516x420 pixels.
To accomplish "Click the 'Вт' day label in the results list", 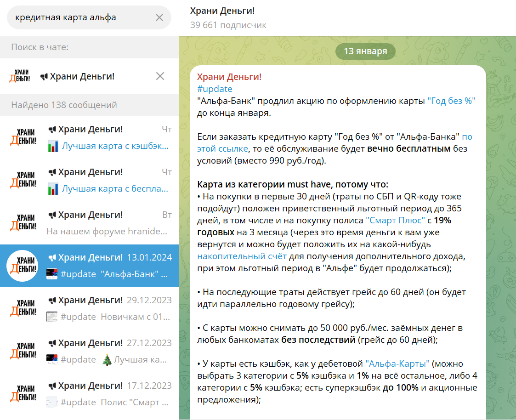I will [167, 215].
